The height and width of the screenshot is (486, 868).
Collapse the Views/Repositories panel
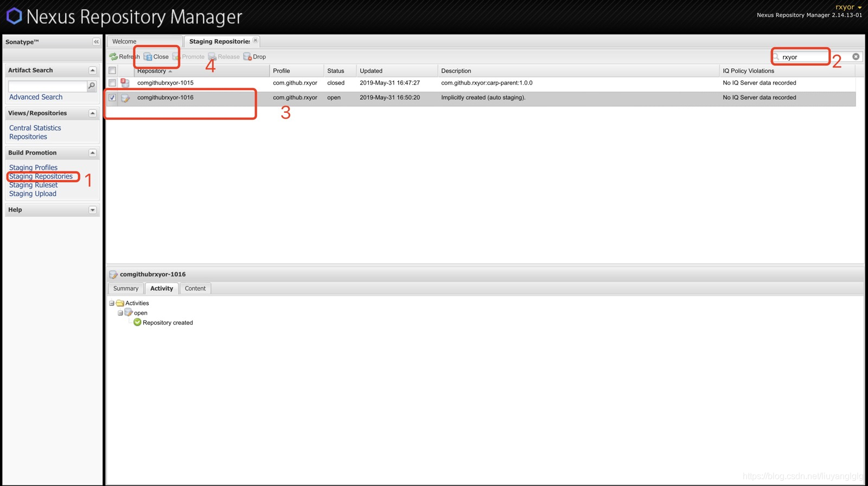coord(92,113)
